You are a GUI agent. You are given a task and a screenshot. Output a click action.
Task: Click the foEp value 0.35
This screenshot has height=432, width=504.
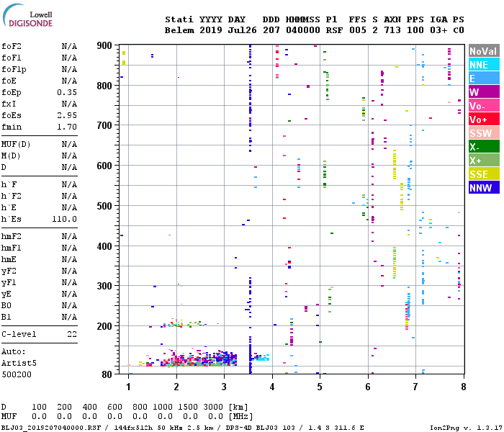click(x=67, y=93)
